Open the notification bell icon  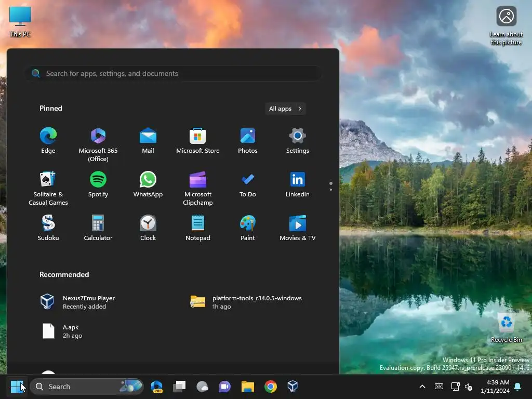[x=518, y=387]
